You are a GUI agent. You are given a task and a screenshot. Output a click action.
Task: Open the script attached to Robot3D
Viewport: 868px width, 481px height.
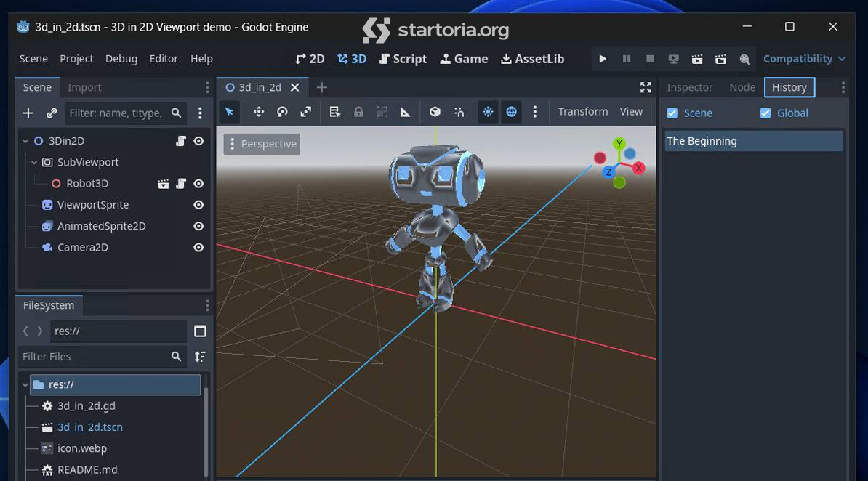pos(181,184)
